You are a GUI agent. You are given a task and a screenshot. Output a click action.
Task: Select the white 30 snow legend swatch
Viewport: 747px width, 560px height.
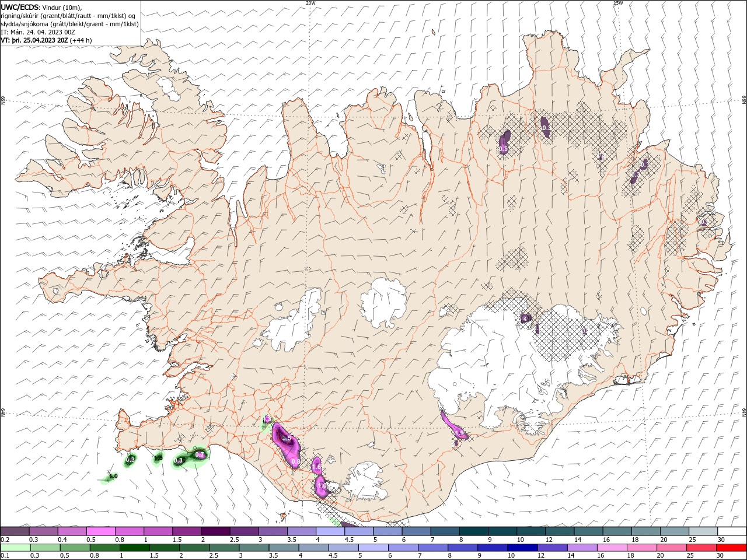click(x=732, y=531)
